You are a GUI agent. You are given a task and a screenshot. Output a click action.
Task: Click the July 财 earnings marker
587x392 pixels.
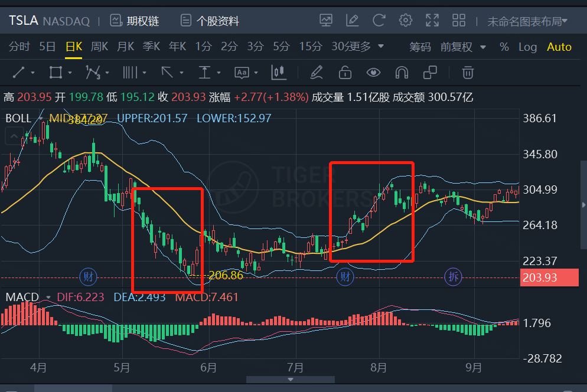pyautogui.click(x=345, y=277)
